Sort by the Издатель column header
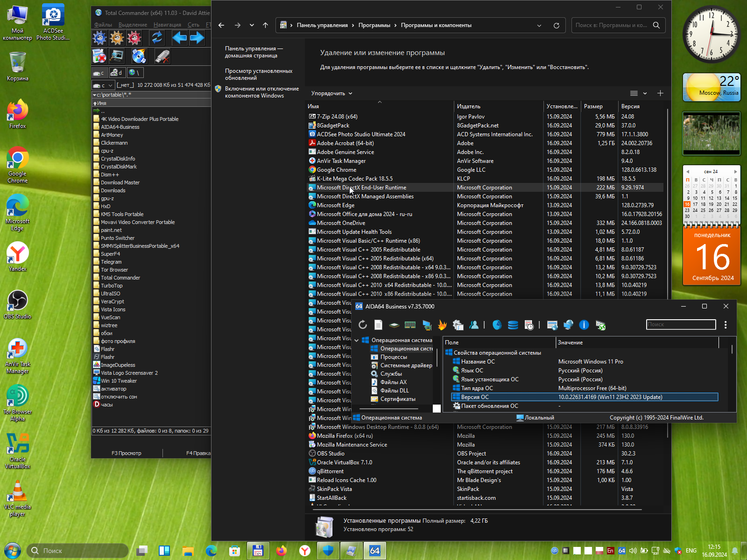Viewport: 747px width, 560px height. pos(499,106)
